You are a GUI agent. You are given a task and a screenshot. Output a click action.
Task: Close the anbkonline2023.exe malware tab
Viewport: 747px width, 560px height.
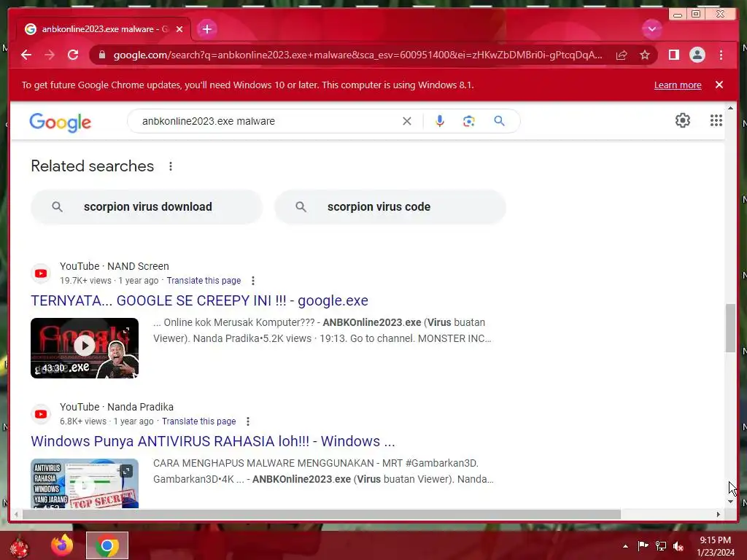pos(179,29)
